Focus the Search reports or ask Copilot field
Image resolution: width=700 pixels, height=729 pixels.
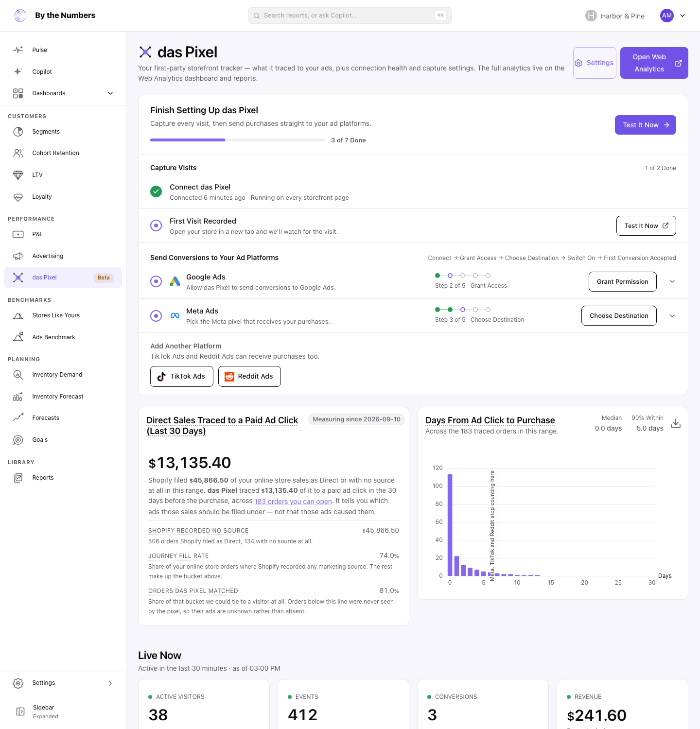(350, 16)
